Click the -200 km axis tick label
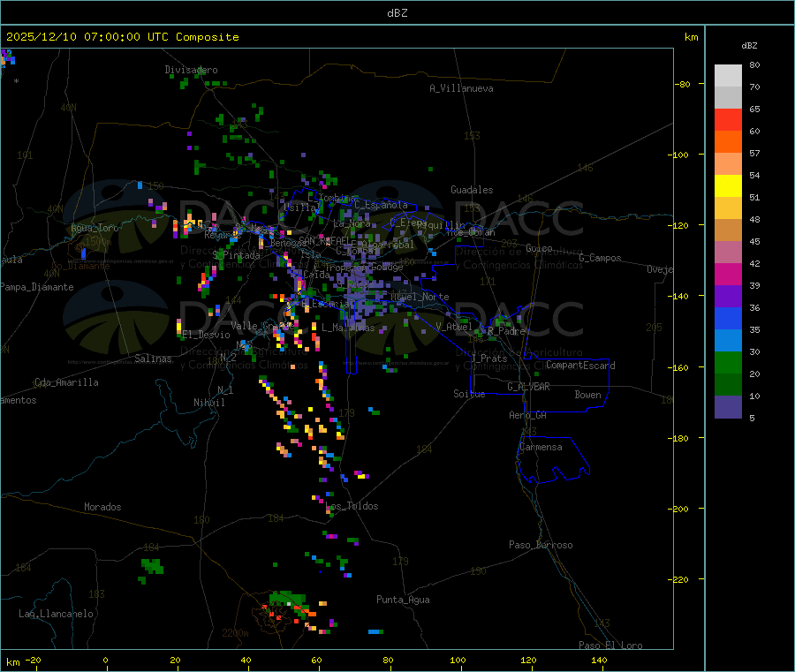Image resolution: width=795 pixels, height=672 pixels. pos(678,509)
